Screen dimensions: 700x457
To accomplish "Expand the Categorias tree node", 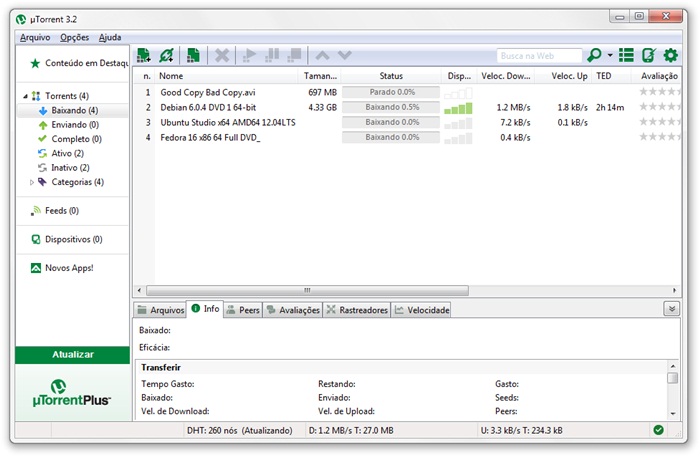I will click(32, 183).
